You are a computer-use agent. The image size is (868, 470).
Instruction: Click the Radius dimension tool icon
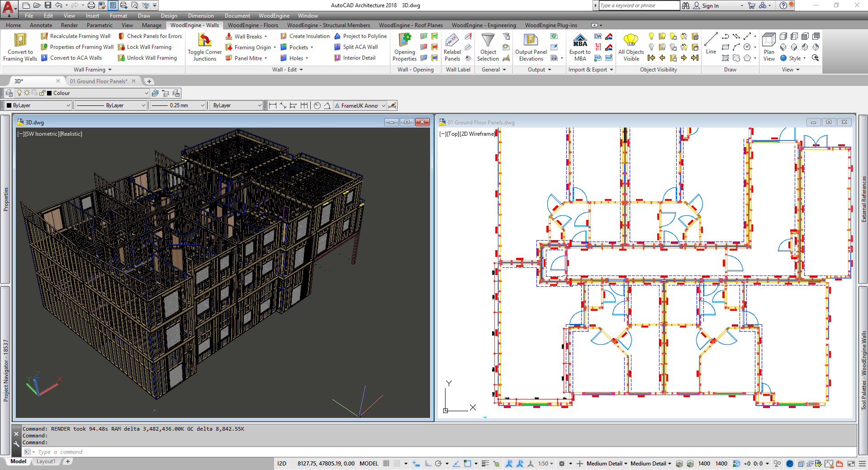click(317, 105)
